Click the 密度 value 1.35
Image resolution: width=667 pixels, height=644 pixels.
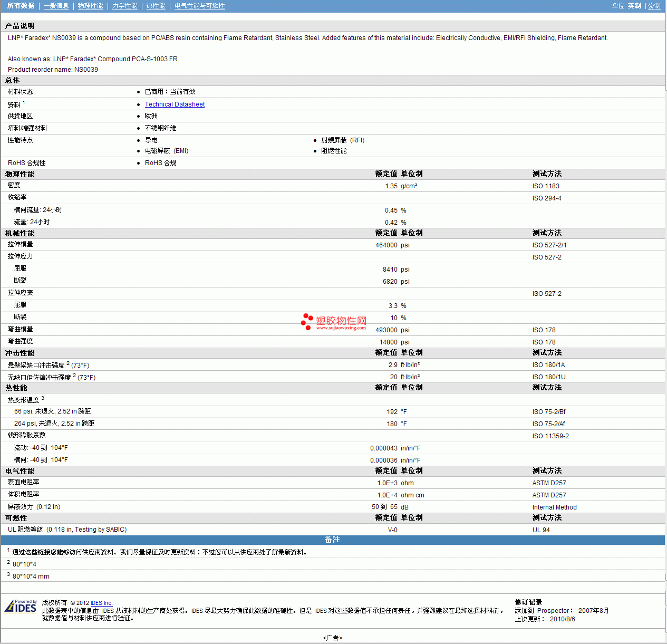point(391,186)
